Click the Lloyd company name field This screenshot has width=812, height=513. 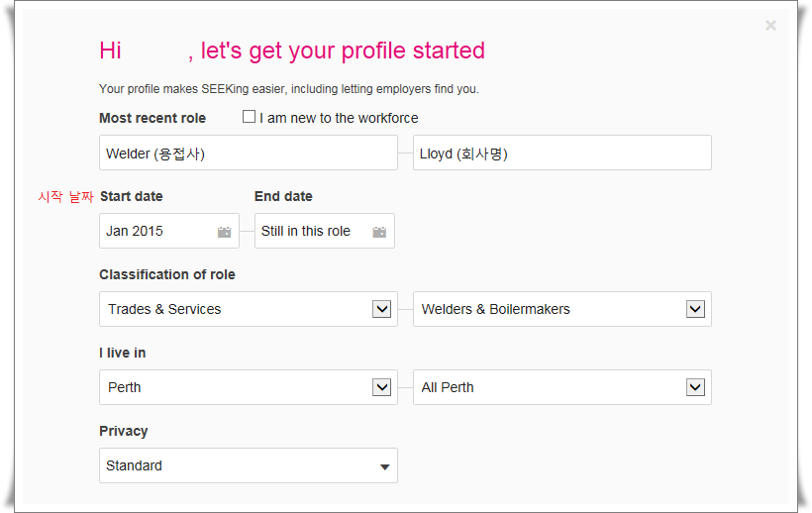(x=562, y=153)
